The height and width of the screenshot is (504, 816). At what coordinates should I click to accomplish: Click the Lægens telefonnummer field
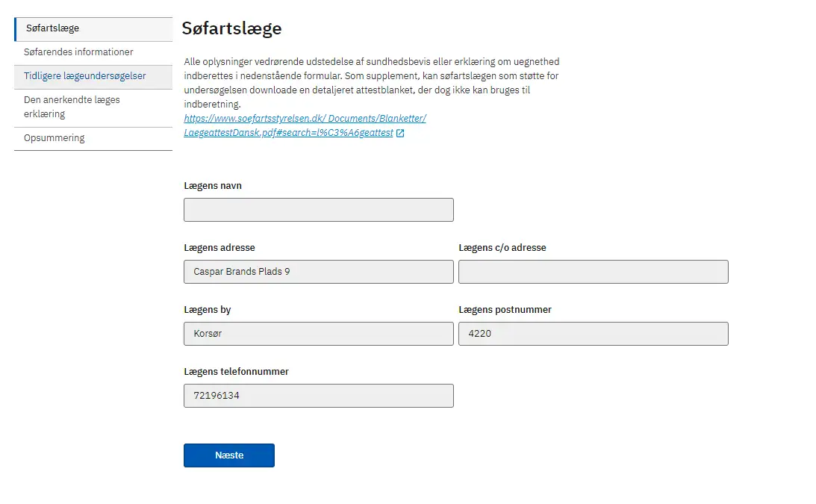pyautogui.click(x=319, y=396)
